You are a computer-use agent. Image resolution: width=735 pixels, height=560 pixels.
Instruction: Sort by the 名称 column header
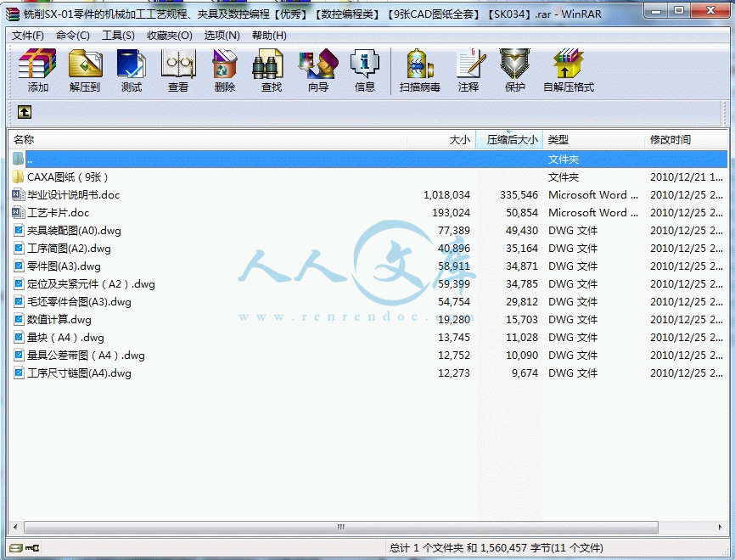207,140
